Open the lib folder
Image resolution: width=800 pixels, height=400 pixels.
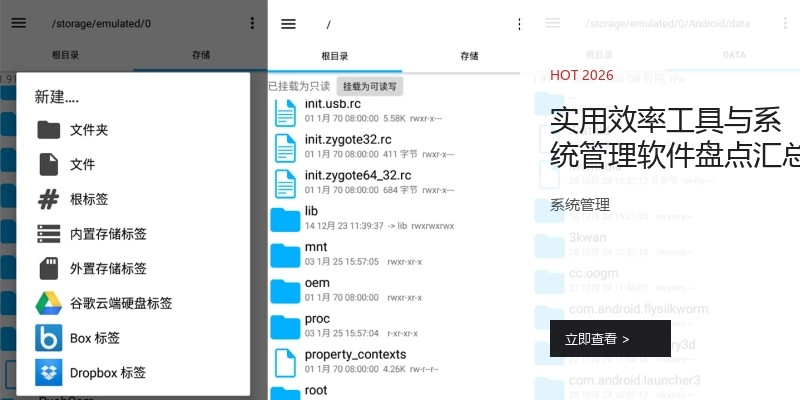coord(394,218)
